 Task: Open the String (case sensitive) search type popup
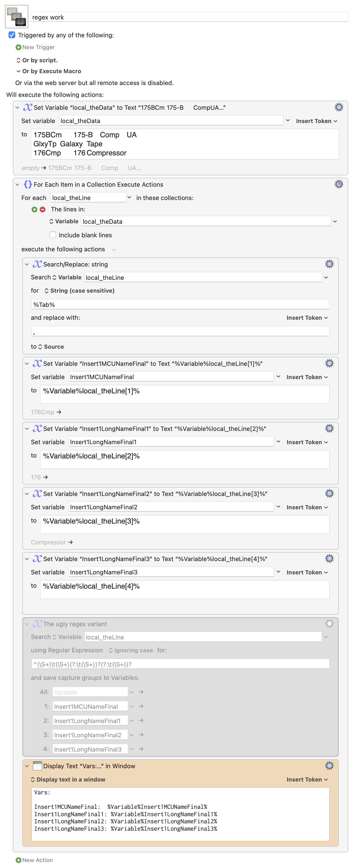(80, 290)
